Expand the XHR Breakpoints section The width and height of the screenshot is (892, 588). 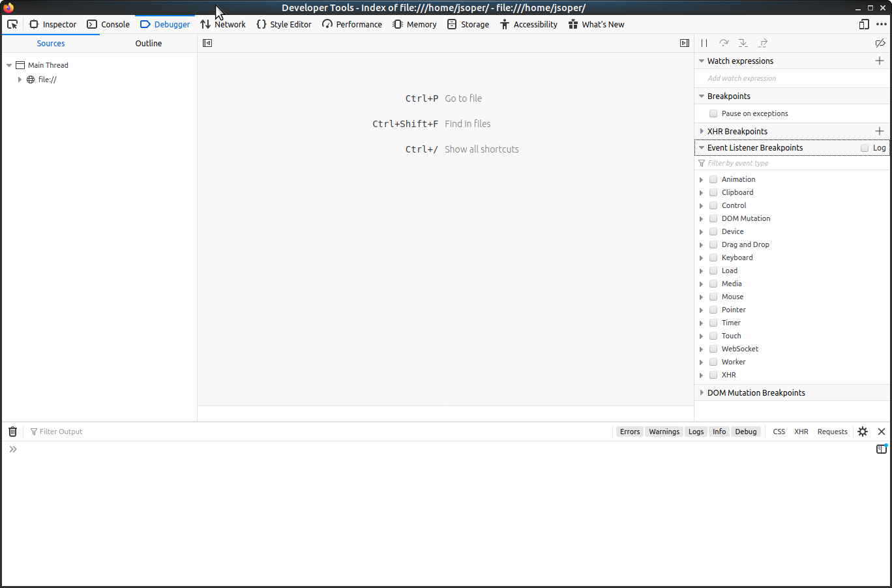(702, 131)
